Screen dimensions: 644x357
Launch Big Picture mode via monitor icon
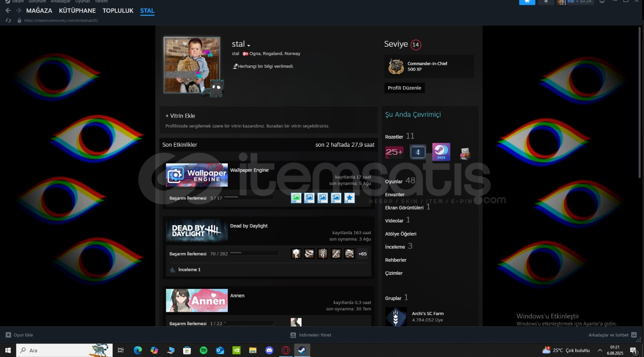point(602,2)
